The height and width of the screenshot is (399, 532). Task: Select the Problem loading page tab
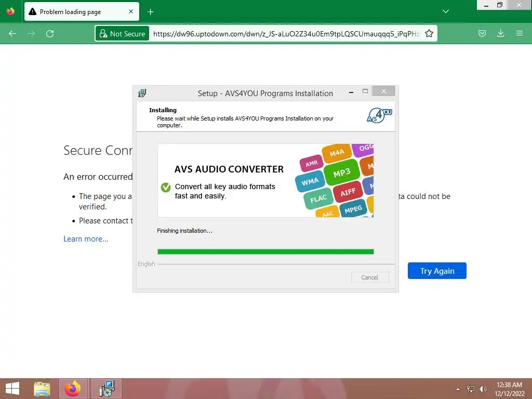click(82, 11)
